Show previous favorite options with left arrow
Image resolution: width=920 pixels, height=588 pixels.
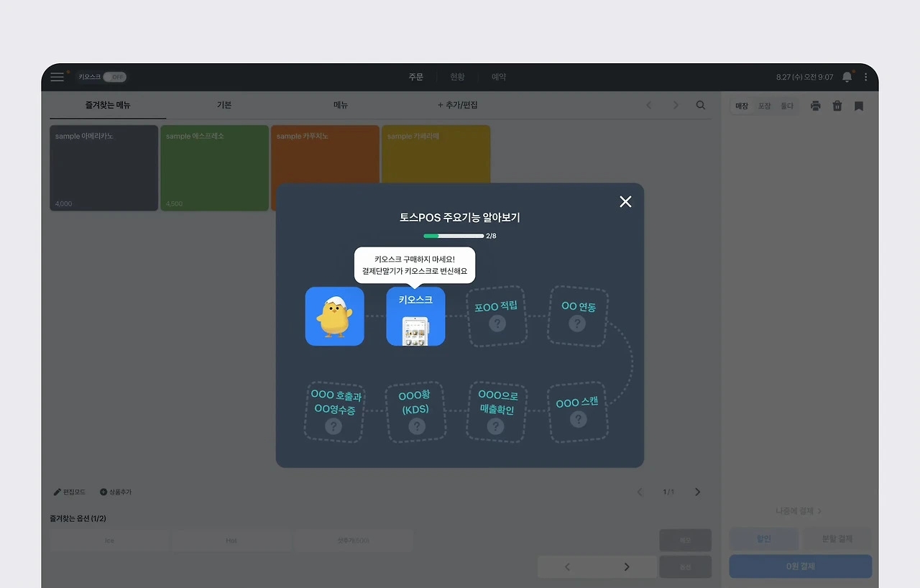click(x=567, y=566)
